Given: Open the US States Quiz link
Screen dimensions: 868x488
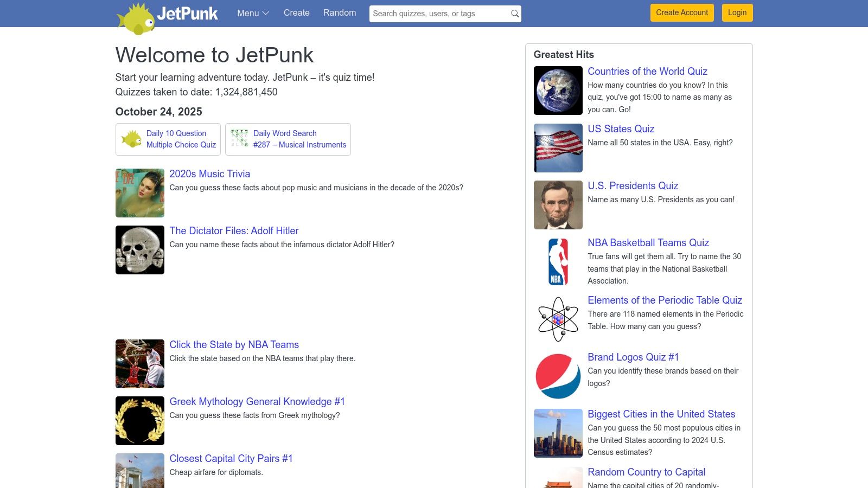Looking at the screenshot, I should pyautogui.click(x=621, y=129).
